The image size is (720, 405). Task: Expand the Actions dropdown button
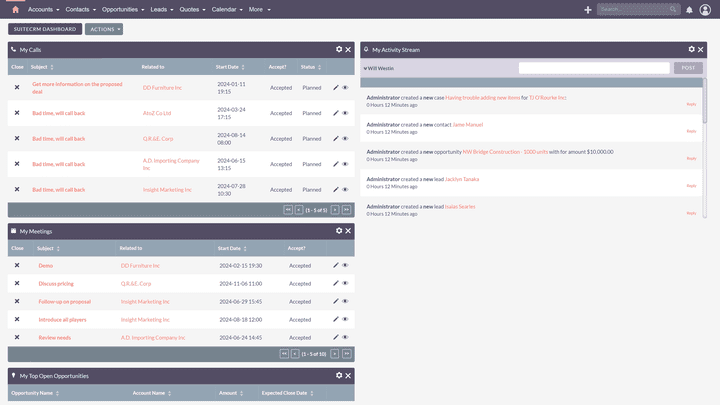pyautogui.click(x=104, y=29)
